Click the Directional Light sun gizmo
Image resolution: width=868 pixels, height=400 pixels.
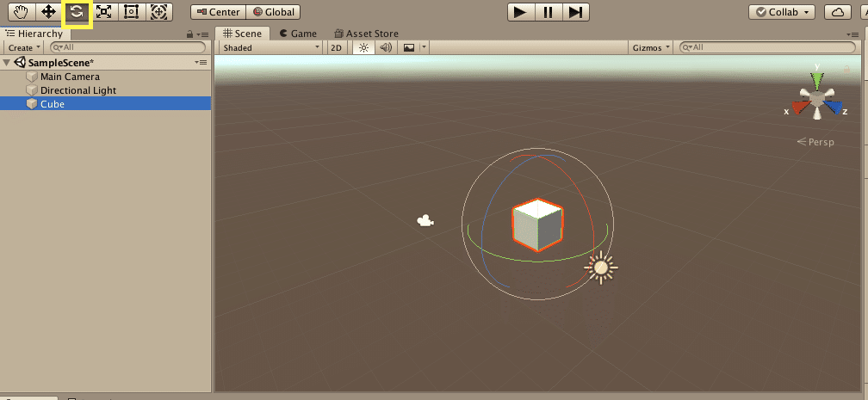point(601,268)
